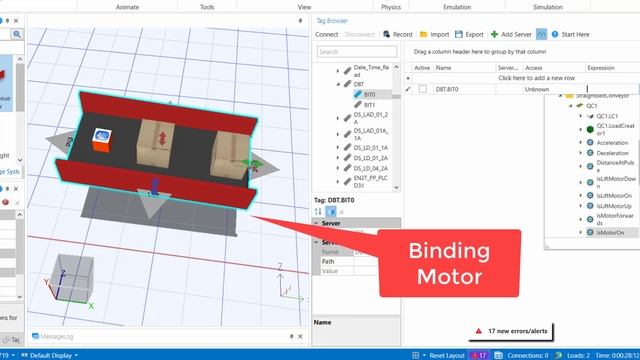Image resolution: width=640 pixels, height=360 pixels.
Task: Click the categorized sort icon under Tag: DBT.BIT0
Action: click(318, 211)
